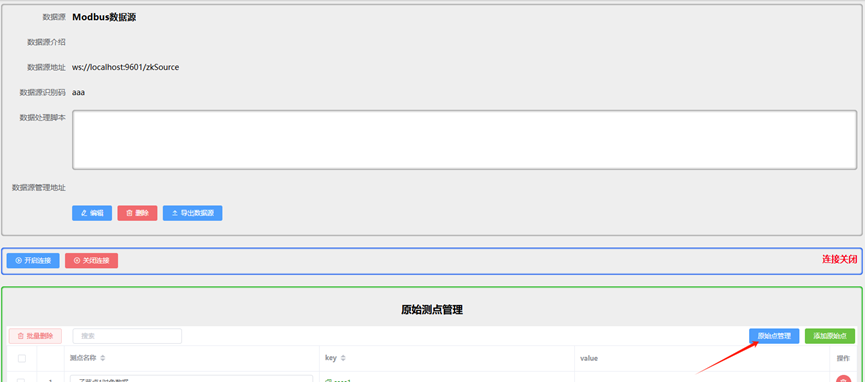This screenshot has height=382, width=865.
Task: Click the 连接关闭 status text
Action: pyautogui.click(x=840, y=259)
